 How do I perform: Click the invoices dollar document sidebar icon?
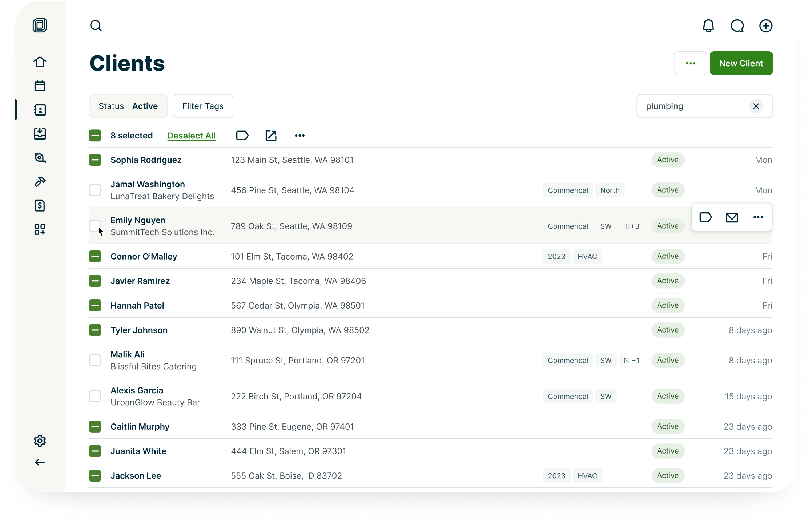pos(40,206)
